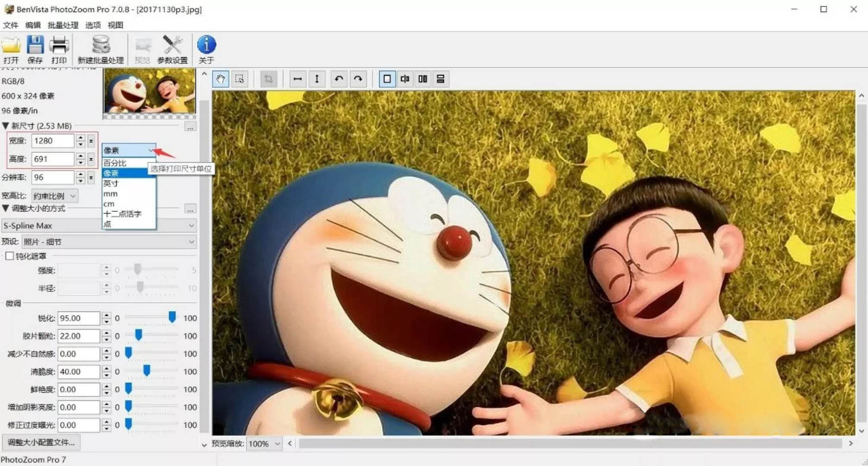Click the crop tool icon
The width and height of the screenshot is (868, 466).
pyautogui.click(x=268, y=79)
